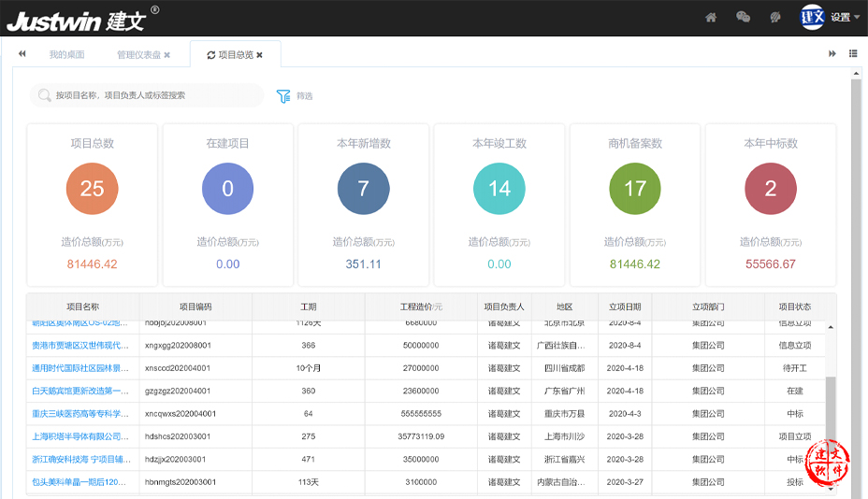
Task: Click the green 商机备案数 17 circle
Action: (x=635, y=189)
